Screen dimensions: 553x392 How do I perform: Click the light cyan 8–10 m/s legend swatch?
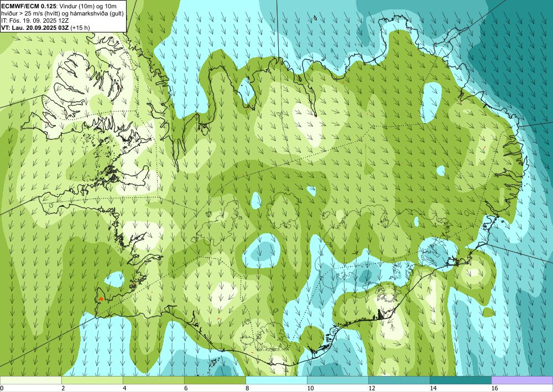[276, 380]
